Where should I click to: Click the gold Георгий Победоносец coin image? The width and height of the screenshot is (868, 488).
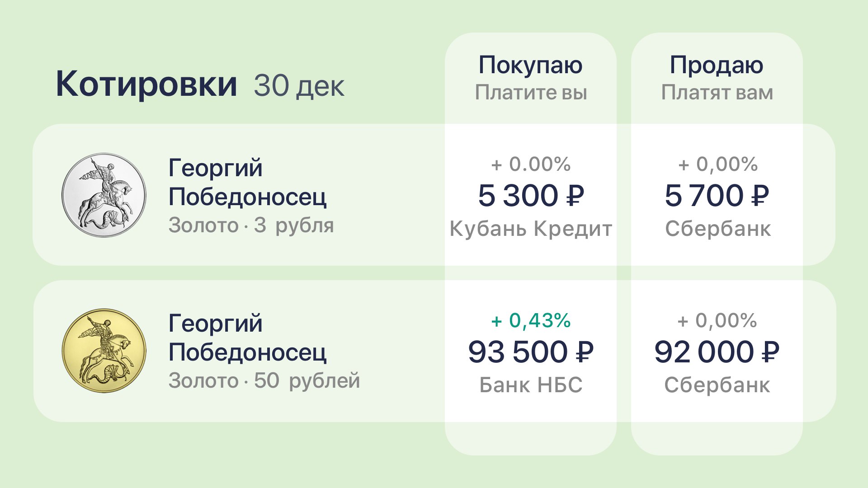coord(104,351)
